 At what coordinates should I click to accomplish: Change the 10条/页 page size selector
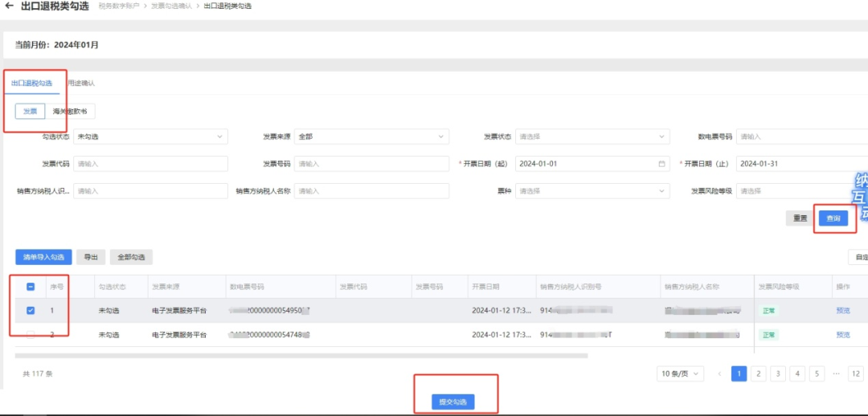[681, 373]
